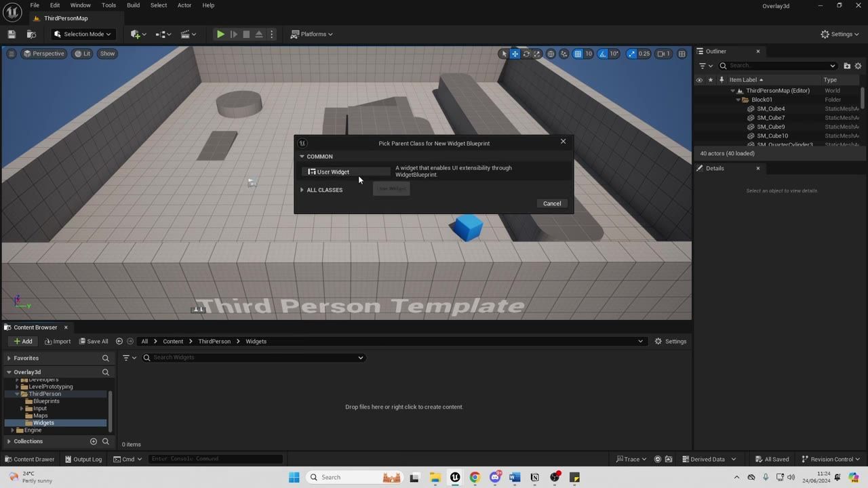This screenshot has width=868, height=488.
Task: Click Import in Content Browser
Action: point(58,342)
